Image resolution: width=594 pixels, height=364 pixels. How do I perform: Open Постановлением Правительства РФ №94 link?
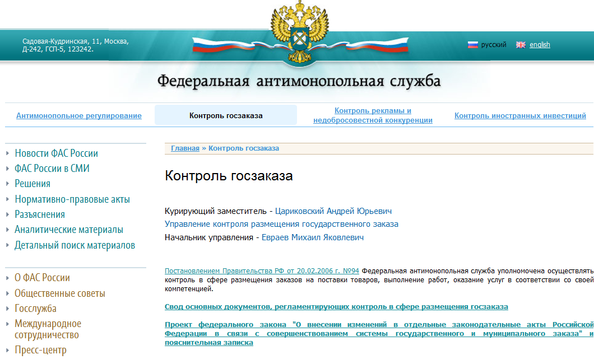pyautogui.click(x=262, y=271)
